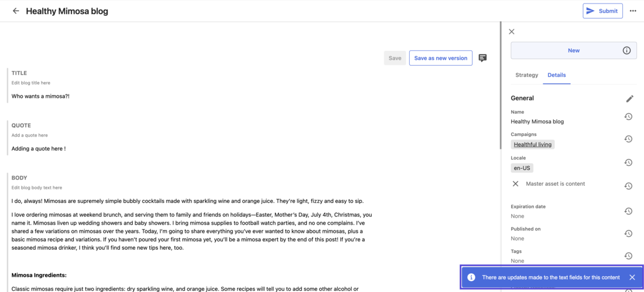View history for the Published on field
The height and width of the screenshot is (292, 644).
628,233
